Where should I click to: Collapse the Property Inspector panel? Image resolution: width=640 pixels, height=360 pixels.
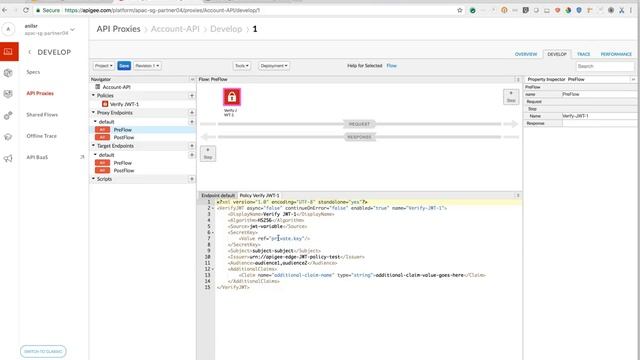[x=633, y=79]
